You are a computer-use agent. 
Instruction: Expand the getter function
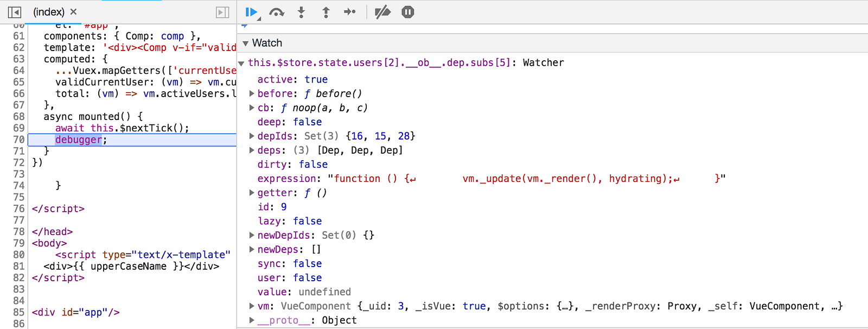[x=252, y=192]
